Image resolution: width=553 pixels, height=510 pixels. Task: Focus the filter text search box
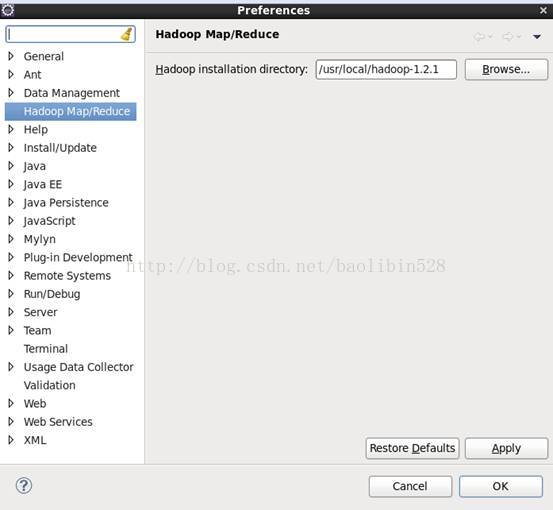pos(71,34)
